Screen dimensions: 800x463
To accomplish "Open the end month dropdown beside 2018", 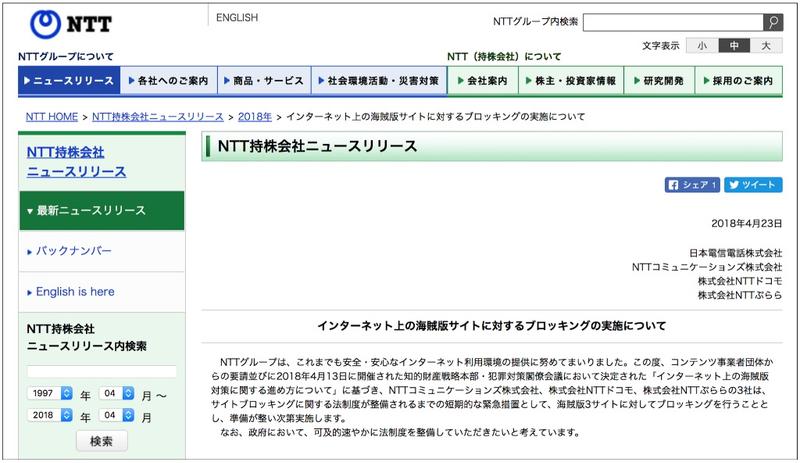I will [116, 415].
